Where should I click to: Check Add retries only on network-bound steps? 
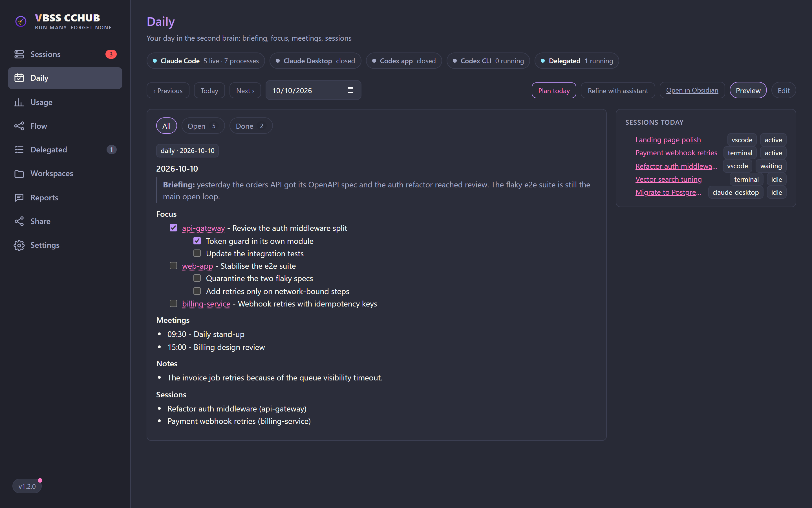(x=197, y=291)
